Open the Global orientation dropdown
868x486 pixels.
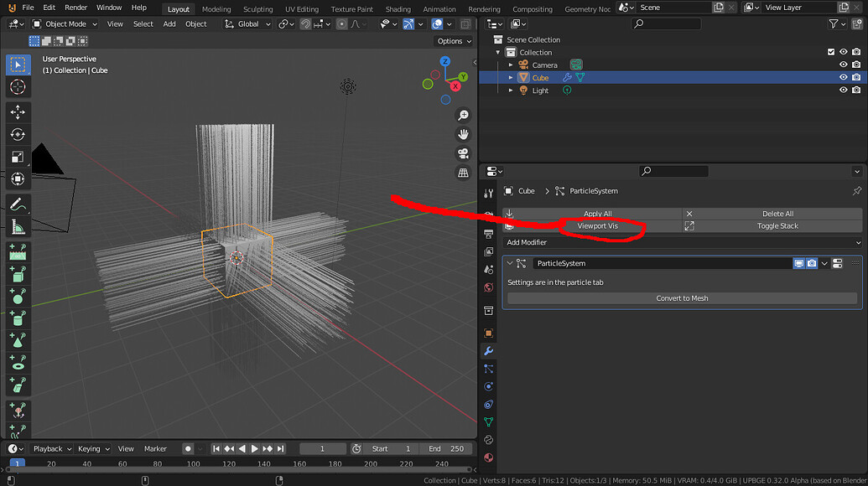tap(247, 23)
